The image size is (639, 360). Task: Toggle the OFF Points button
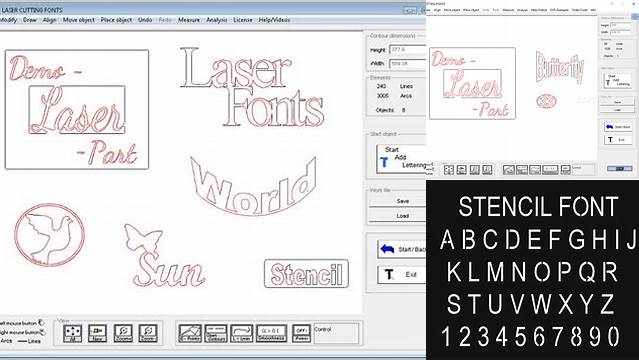[301, 333]
